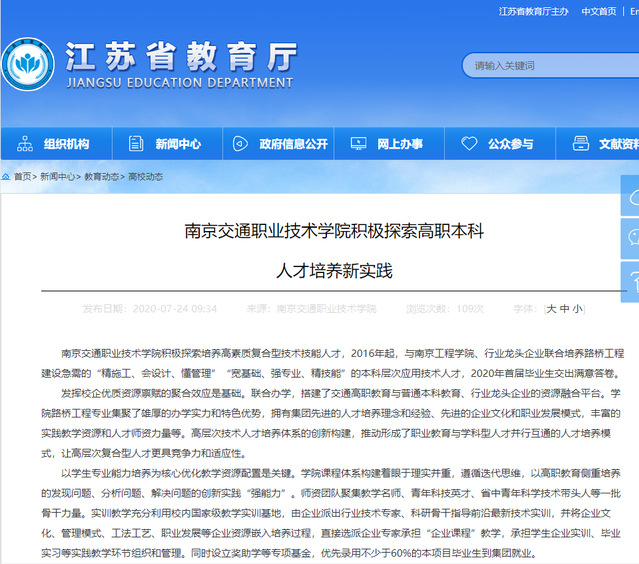The image size is (639, 564).
Task: Navigate to 教育动态 in the breadcrumb
Action: pos(101,176)
